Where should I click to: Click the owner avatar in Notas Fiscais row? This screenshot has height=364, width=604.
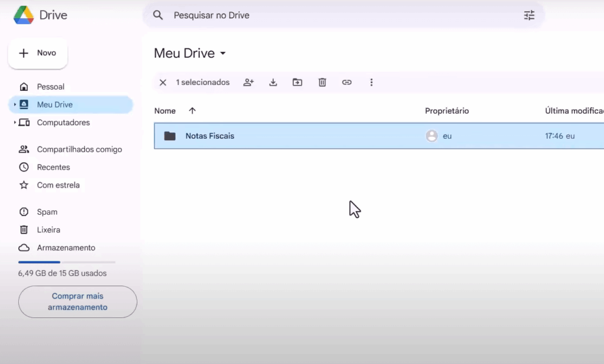(432, 136)
